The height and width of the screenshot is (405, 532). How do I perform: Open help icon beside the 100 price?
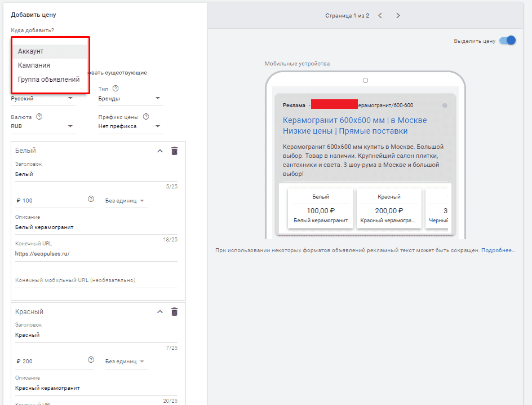pos(91,199)
